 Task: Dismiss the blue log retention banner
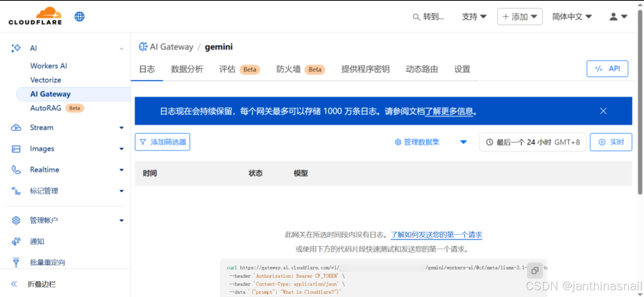pos(603,111)
